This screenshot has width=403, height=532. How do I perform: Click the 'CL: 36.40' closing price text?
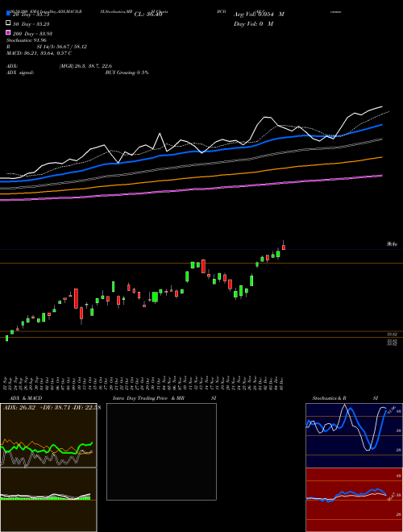[148, 15]
